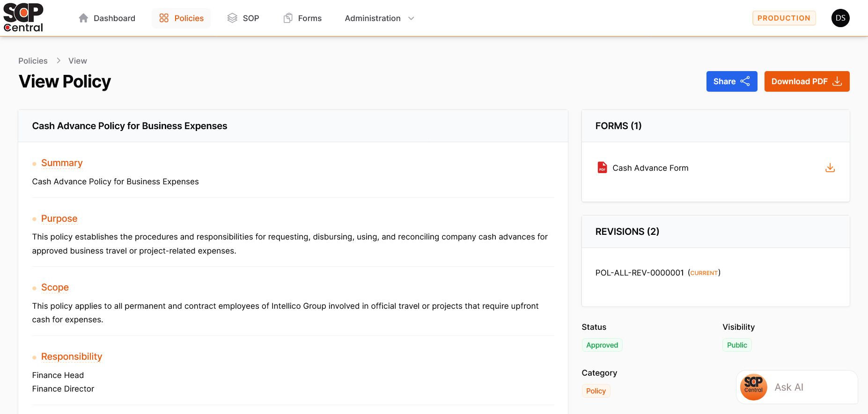868x414 pixels.
Task: Click the red PDF file icon
Action: 602,167
